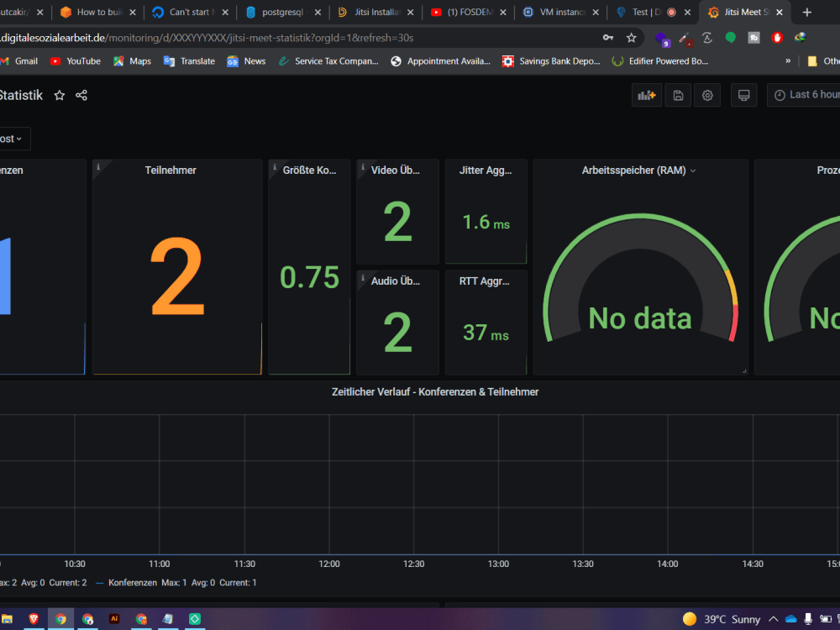Close the Test tab
This screenshot has height=630, width=840.
coord(687,12)
